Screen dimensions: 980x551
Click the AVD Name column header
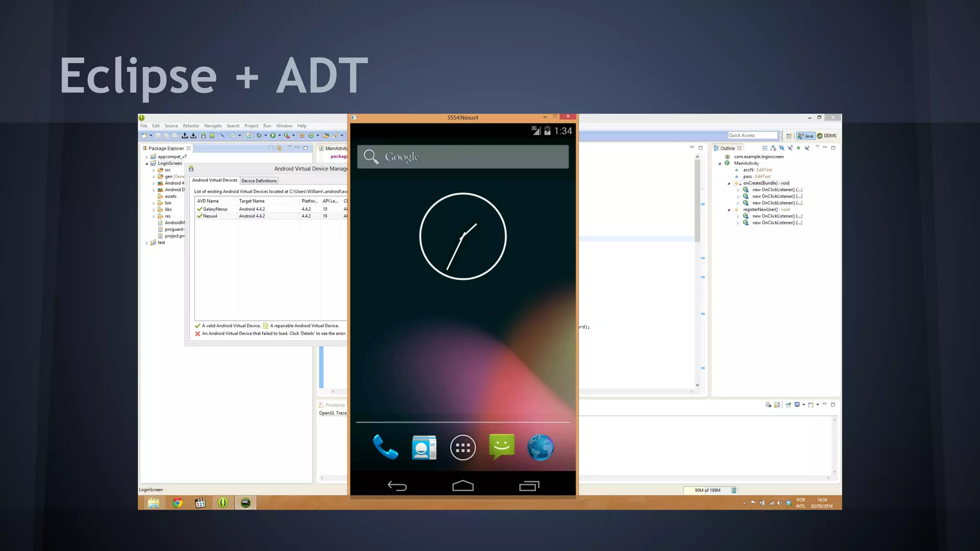click(x=215, y=201)
